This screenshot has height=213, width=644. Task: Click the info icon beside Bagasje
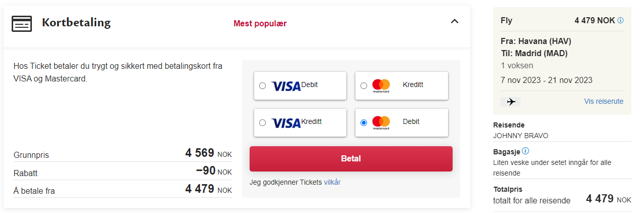click(x=526, y=151)
